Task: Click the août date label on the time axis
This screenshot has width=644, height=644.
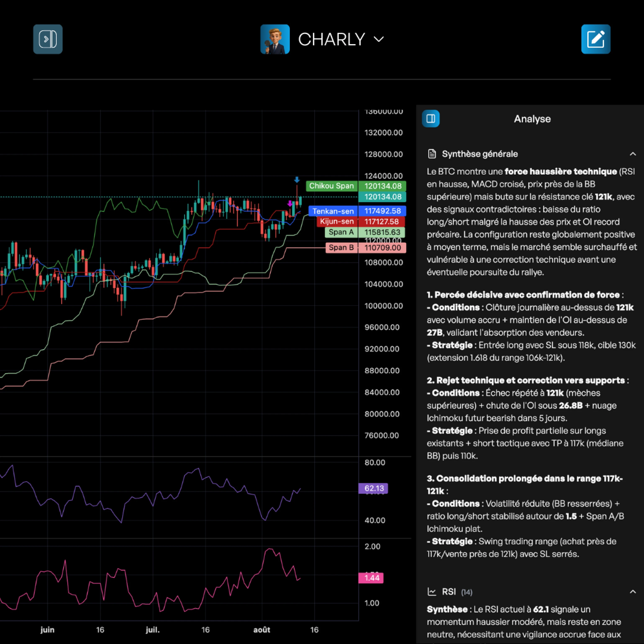Action: (x=262, y=630)
